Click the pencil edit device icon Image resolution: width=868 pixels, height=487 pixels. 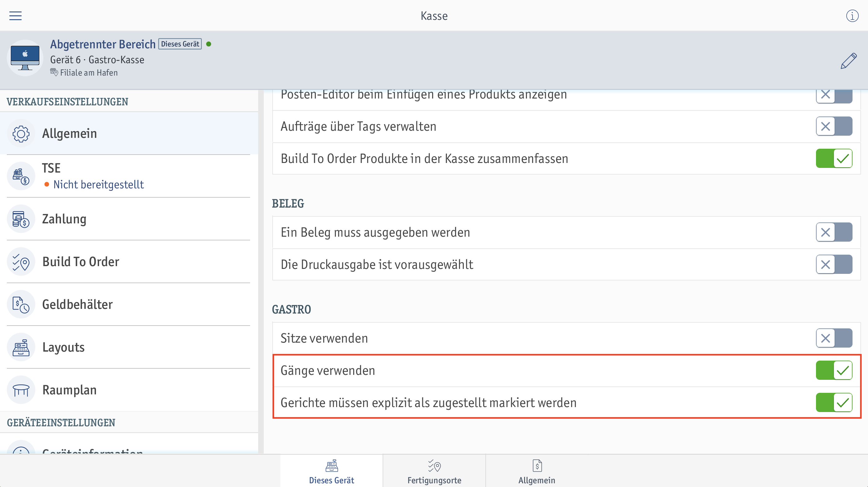848,61
